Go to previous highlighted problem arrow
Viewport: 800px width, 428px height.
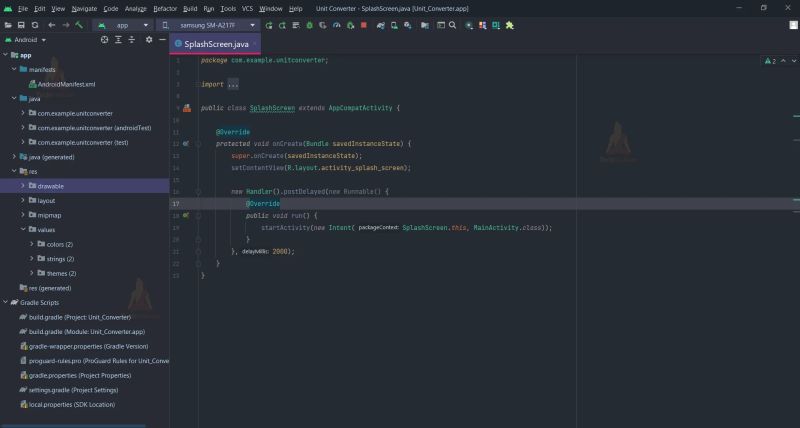point(783,61)
